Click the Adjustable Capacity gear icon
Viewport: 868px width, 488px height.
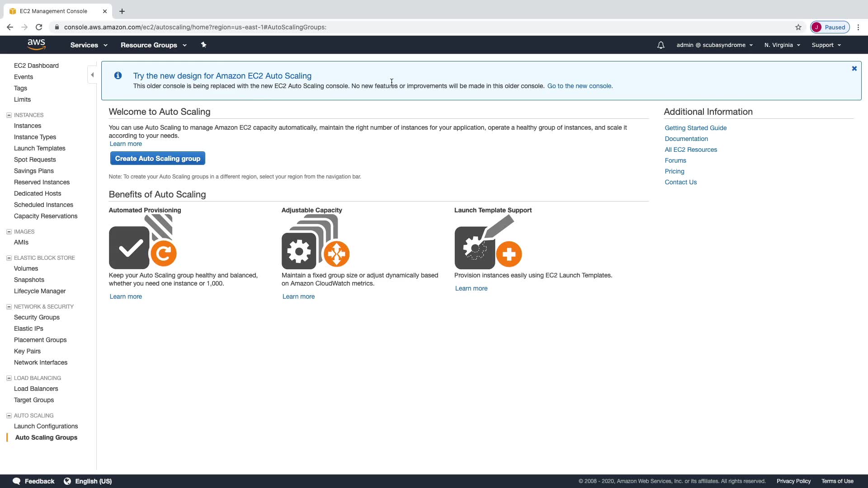click(299, 251)
